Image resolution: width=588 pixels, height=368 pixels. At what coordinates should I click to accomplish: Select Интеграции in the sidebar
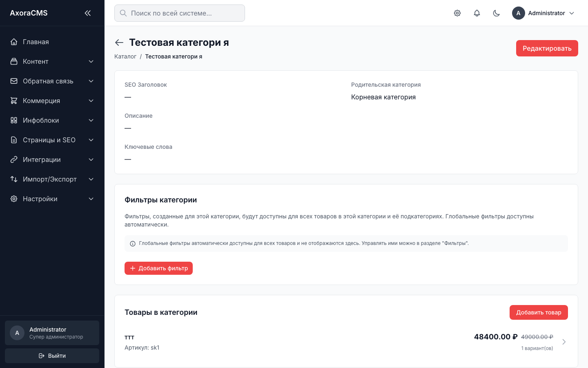[x=52, y=159]
